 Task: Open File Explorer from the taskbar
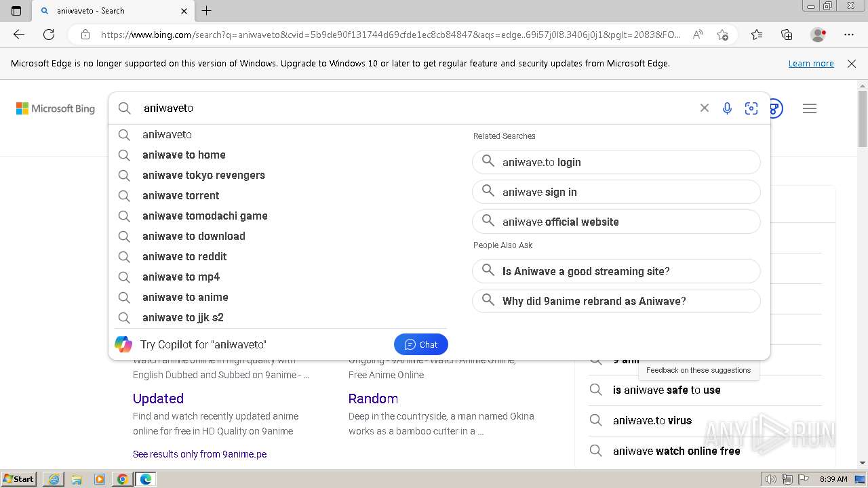(x=77, y=479)
